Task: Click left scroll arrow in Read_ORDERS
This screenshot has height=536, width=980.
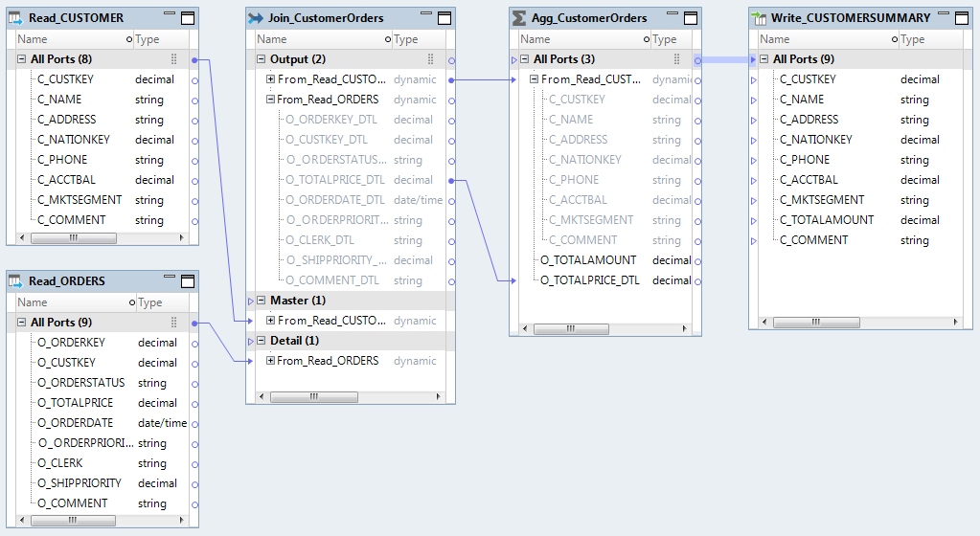Action: 22,520
